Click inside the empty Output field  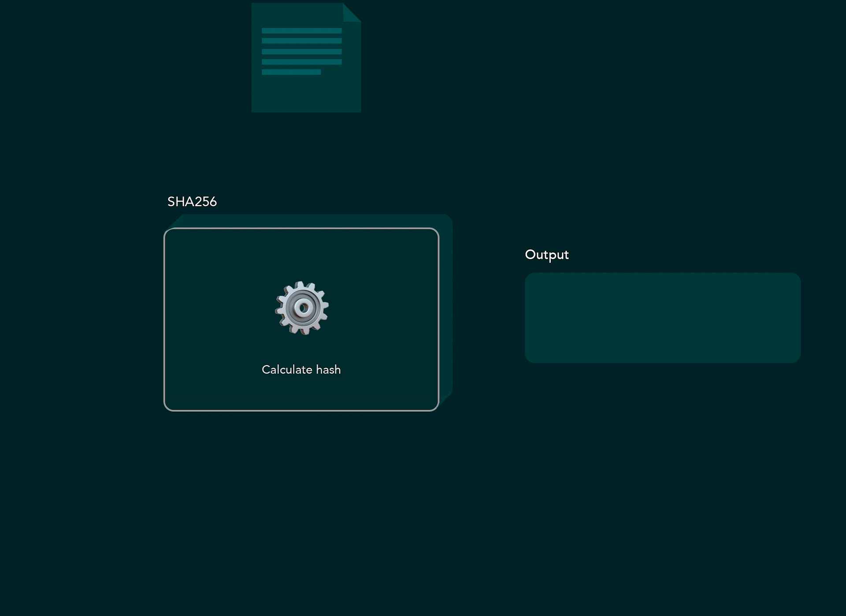coord(662,318)
